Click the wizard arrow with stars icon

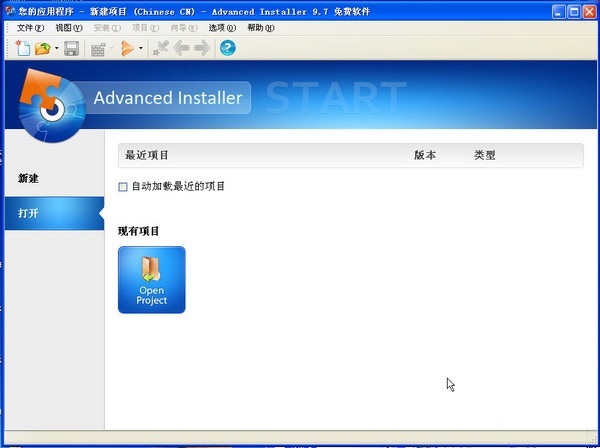pos(160,48)
